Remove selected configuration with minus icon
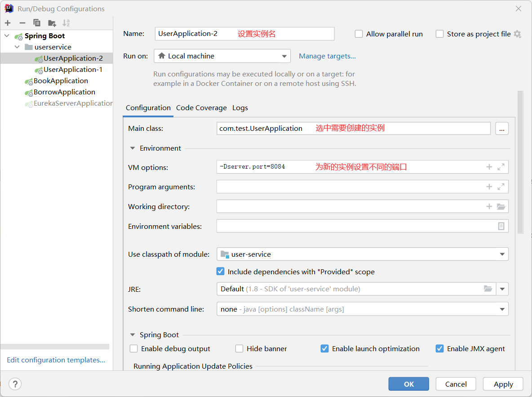 (22, 23)
